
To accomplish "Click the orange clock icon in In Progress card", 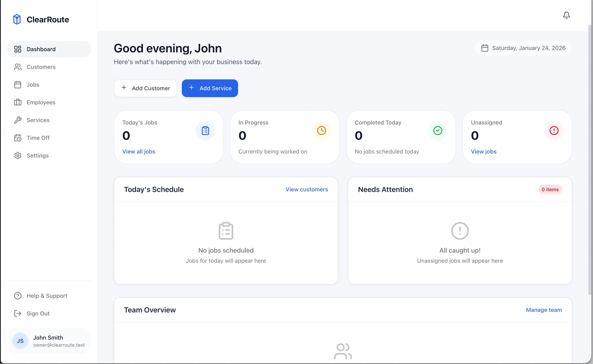I will [321, 131].
